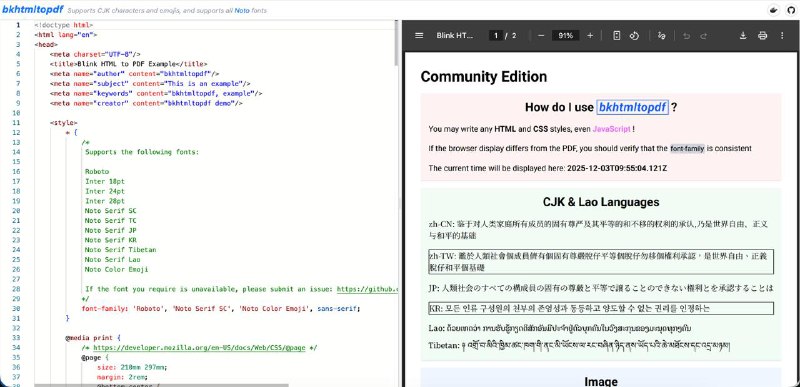Click the Community Edition heading in PDF

coord(484,77)
